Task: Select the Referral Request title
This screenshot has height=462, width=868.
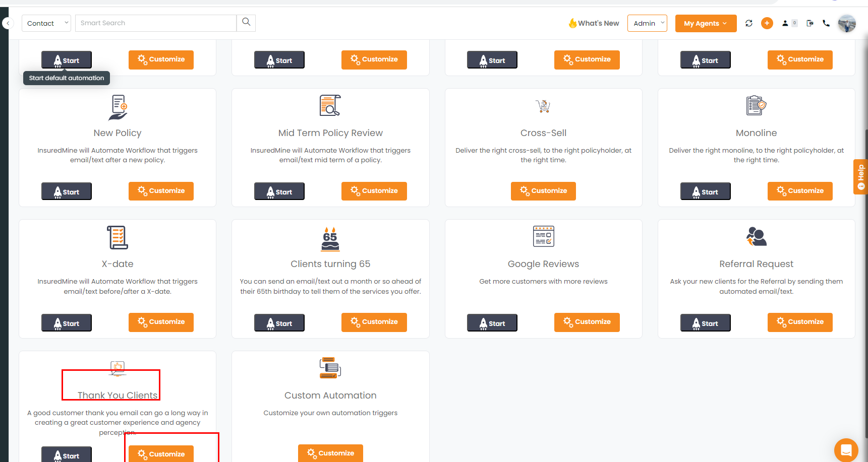Action: click(756, 264)
